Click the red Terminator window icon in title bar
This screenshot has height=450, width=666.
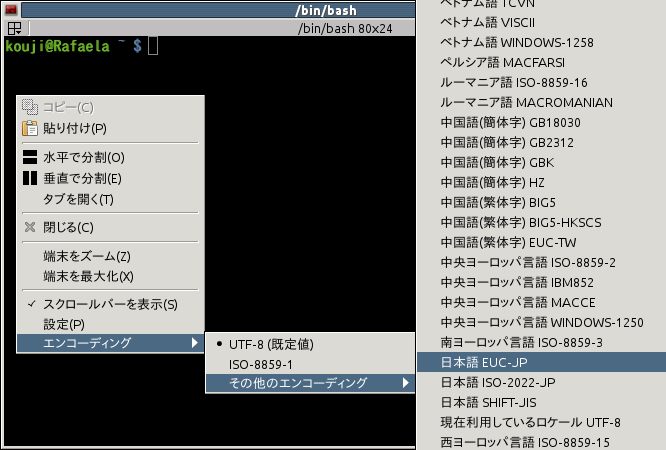tap(11, 9)
